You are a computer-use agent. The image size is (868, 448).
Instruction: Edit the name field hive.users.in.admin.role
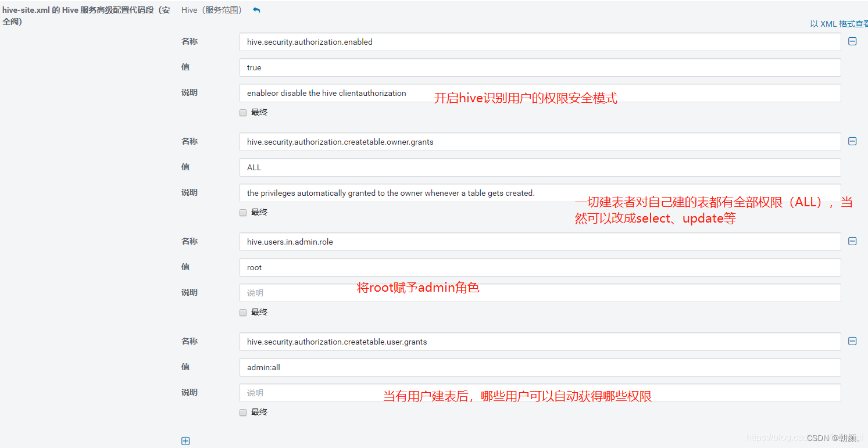point(540,242)
